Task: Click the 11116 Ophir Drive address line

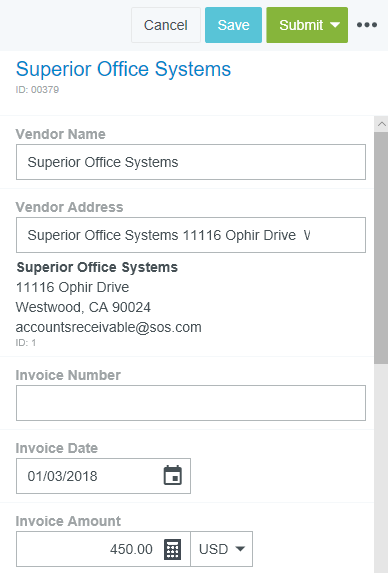Action: point(72,287)
